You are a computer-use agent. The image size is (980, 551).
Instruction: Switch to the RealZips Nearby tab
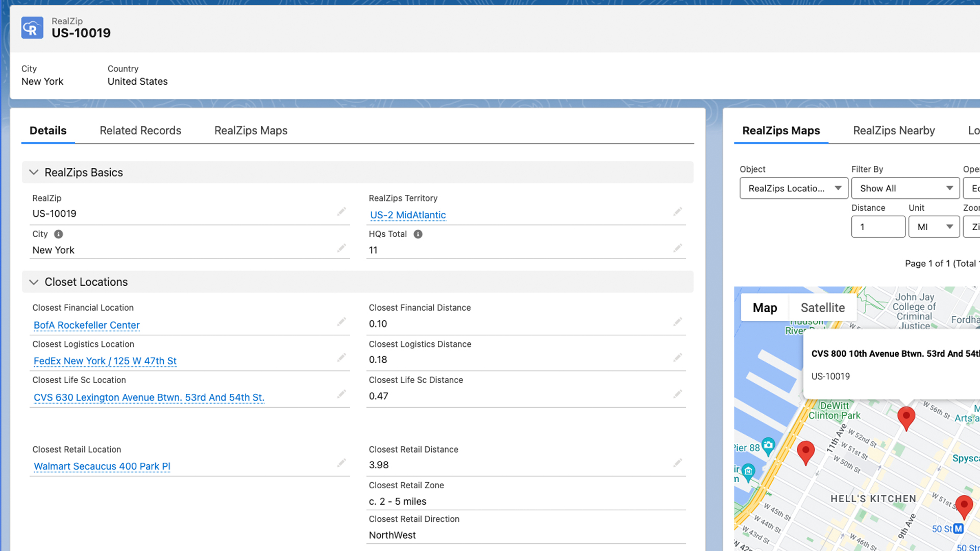[x=894, y=131]
